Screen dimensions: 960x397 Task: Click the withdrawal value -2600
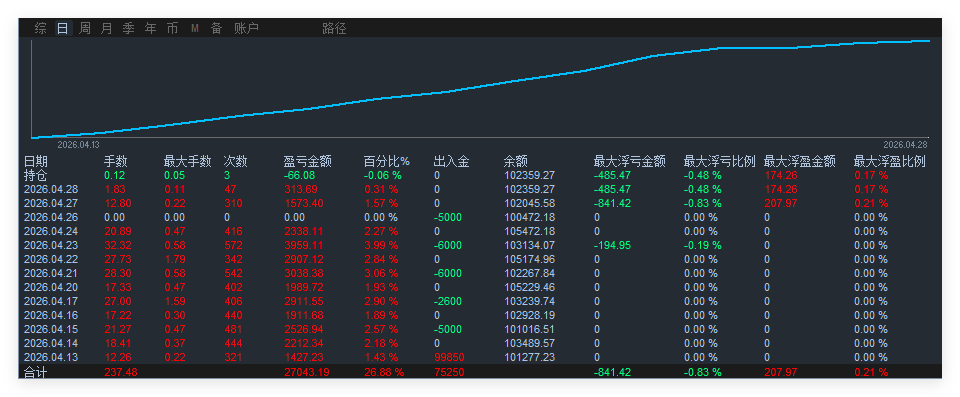(448, 301)
